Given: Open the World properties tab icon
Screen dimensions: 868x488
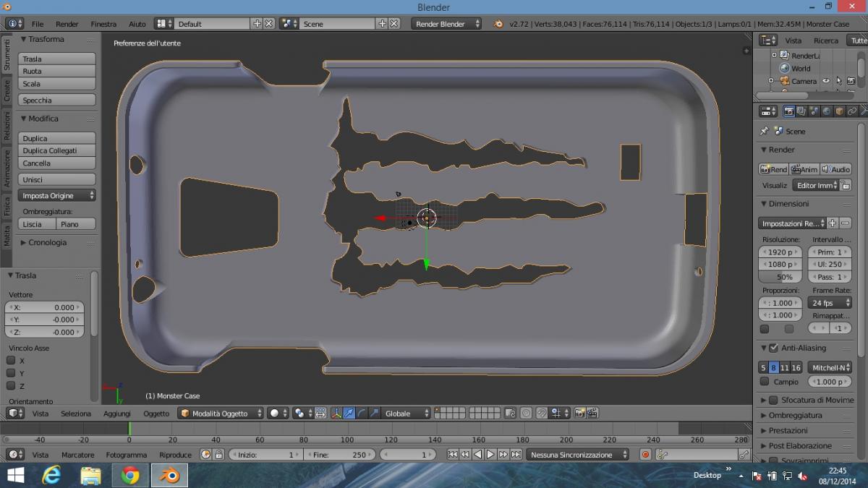Looking at the screenshot, I should pos(827,111).
